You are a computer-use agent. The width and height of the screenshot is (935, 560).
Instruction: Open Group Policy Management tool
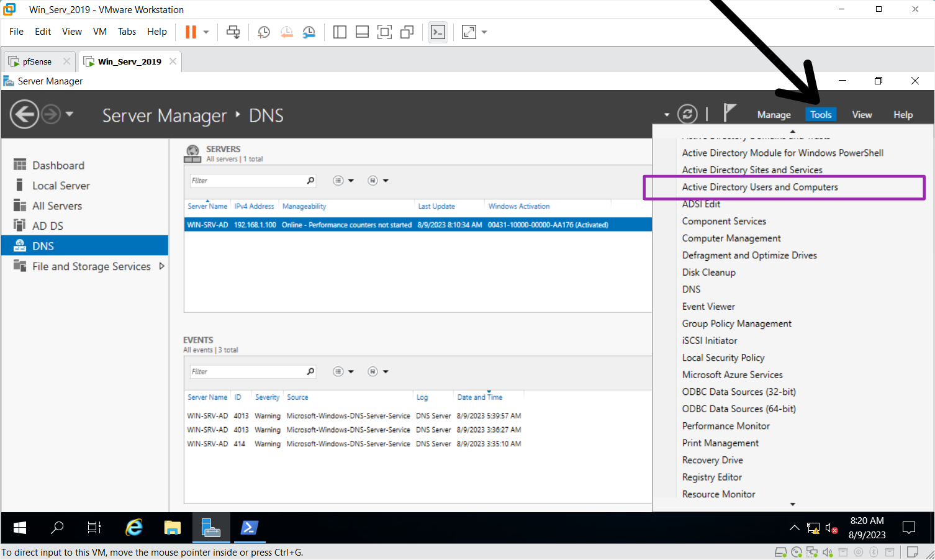point(736,323)
